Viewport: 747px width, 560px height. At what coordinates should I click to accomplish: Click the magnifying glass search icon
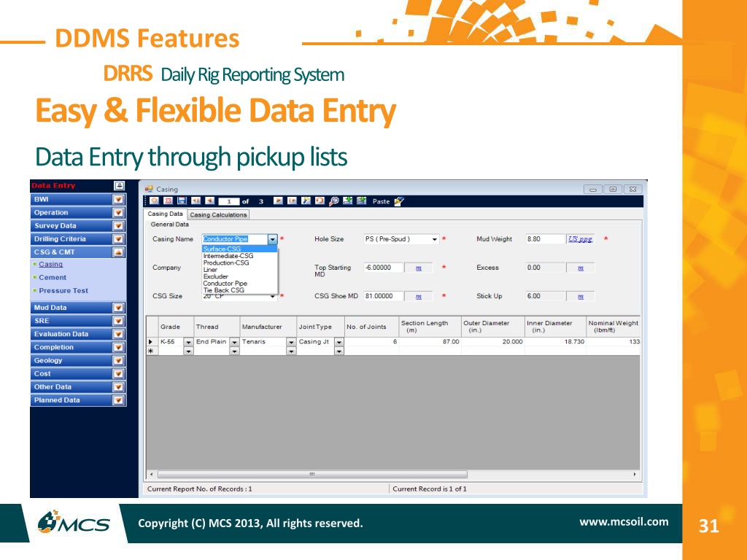[334, 201]
